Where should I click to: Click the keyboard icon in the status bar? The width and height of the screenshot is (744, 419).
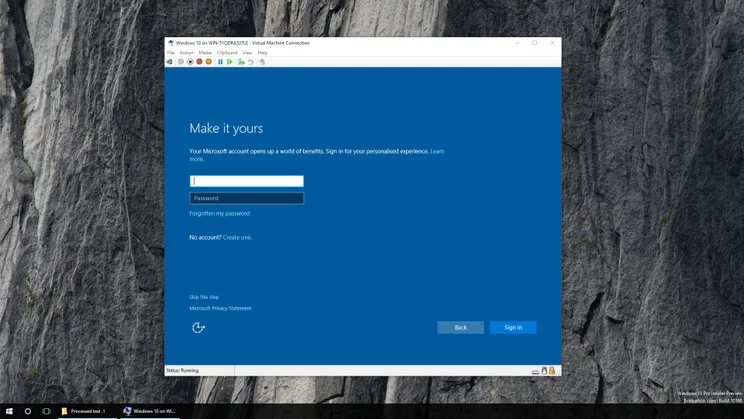point(535,372)
